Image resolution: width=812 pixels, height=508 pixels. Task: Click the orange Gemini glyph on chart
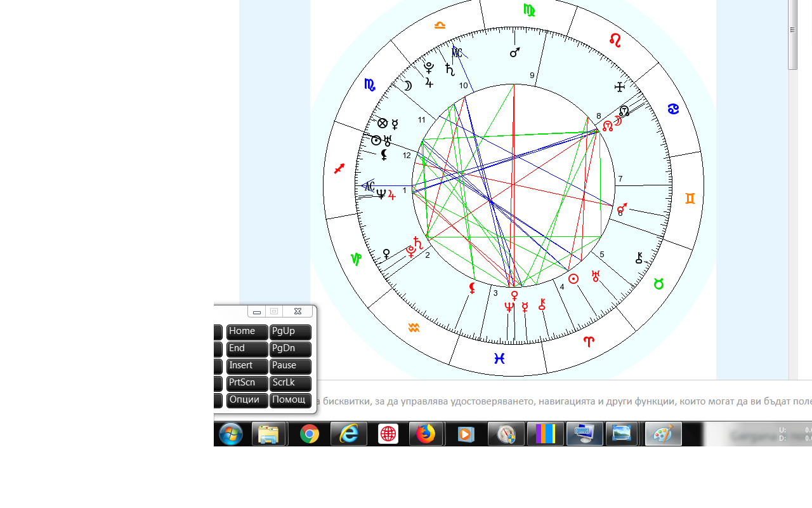pyautogui.click(x=690, y=199)
